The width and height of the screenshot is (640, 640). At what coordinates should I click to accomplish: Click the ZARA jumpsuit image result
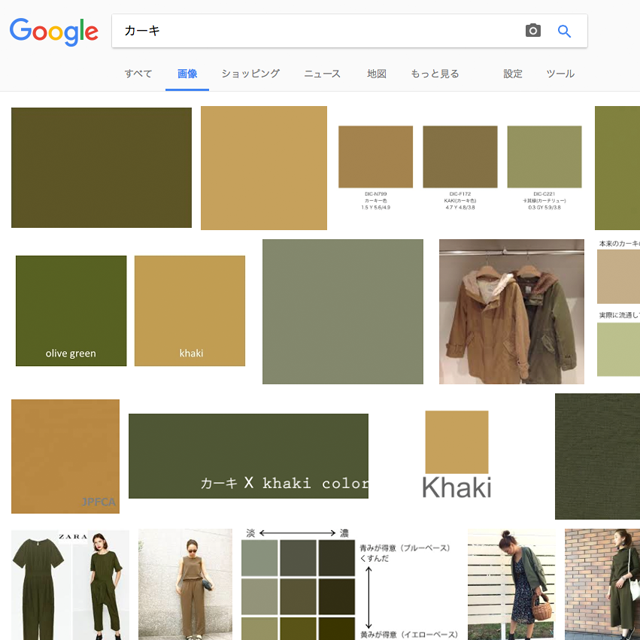[70, 584]
